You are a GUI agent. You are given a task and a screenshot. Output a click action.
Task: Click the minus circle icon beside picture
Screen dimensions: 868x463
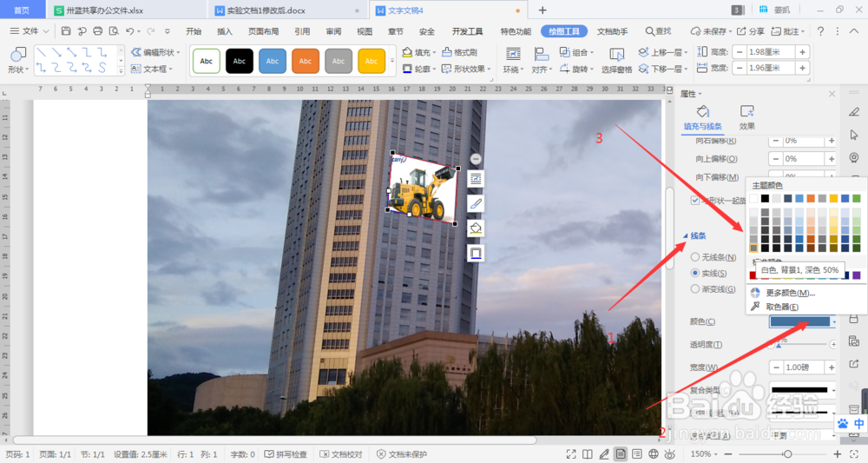tap(476, 159)
